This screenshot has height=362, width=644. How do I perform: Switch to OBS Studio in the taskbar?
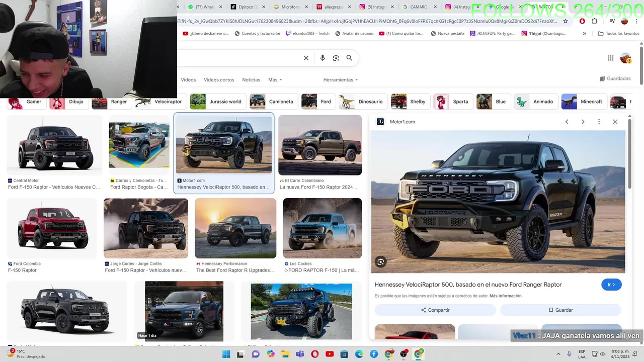tap(404, 354)
